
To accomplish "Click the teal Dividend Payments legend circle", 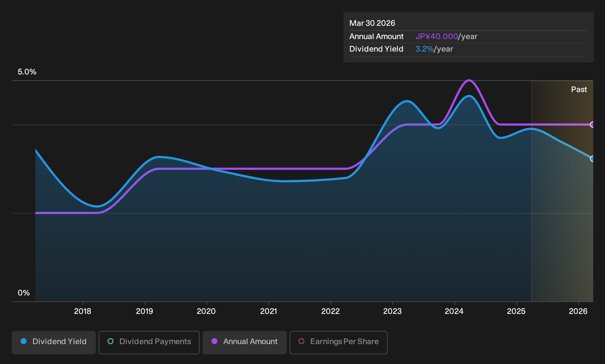I will point(111,341).
